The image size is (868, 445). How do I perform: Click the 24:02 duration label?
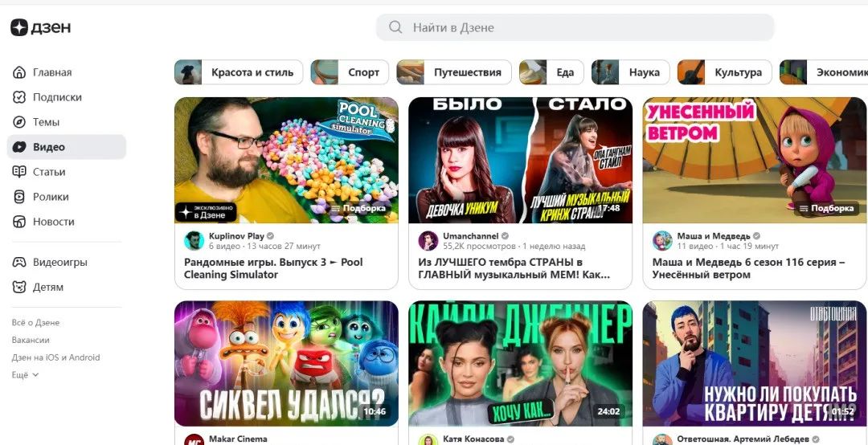pyautogui.click(x=609, y=411)
